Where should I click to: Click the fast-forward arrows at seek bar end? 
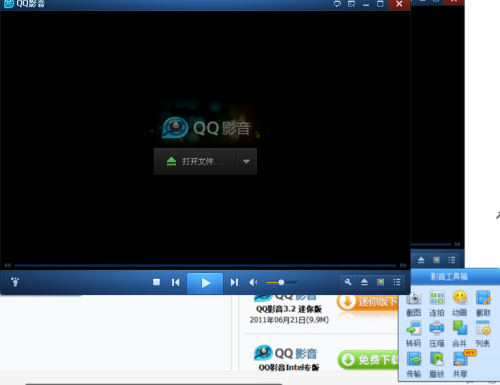(403, 266)
